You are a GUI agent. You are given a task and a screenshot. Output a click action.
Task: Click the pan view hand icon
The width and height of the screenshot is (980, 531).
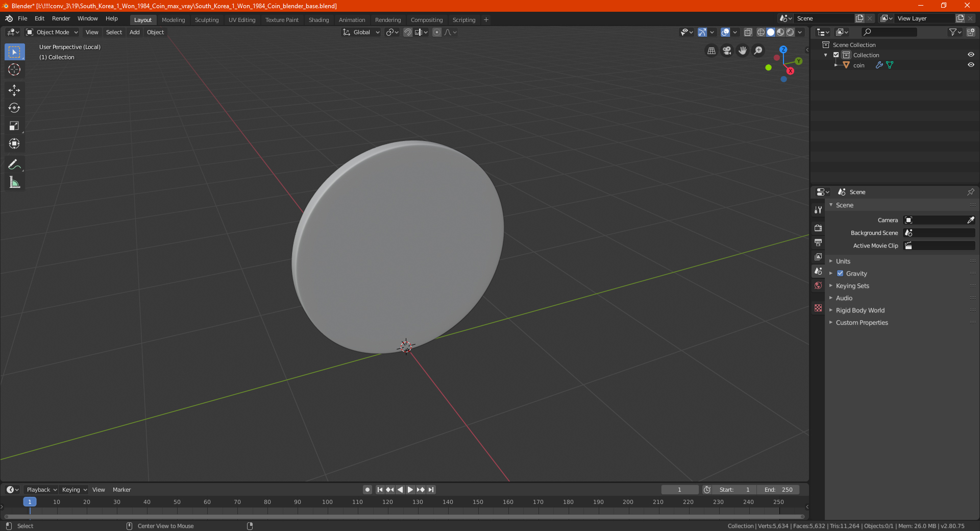point(743,51)
